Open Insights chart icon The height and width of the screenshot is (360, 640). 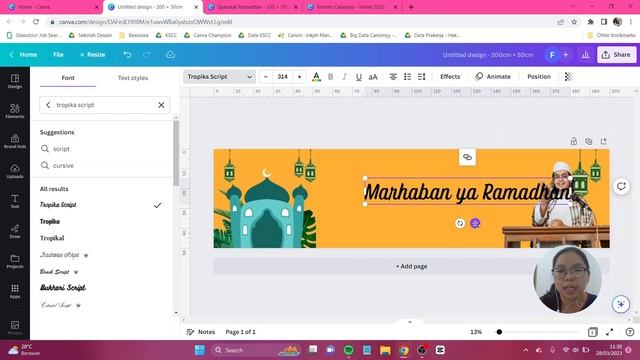(585, 55)
